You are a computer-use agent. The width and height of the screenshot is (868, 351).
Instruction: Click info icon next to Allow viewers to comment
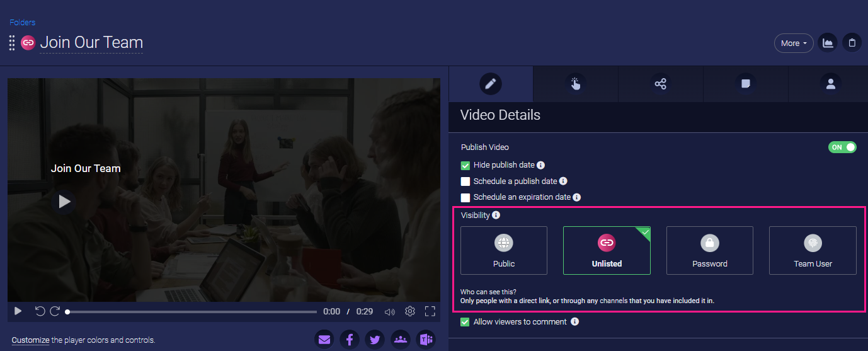[x=574, y=322]
